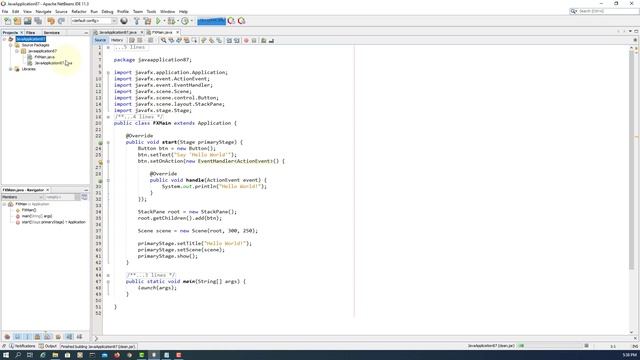Click the red Start Macro Recording icon
The width and height of the screenshot is (640, 360).
246,40
